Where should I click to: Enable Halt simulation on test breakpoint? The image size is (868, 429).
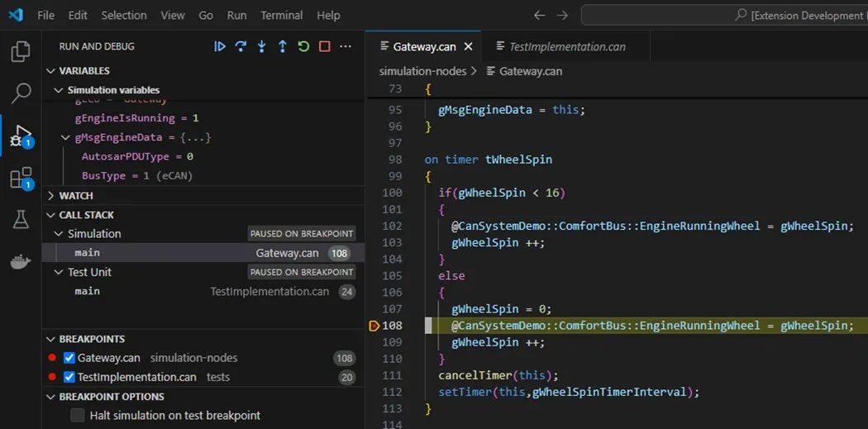point(78,415)
